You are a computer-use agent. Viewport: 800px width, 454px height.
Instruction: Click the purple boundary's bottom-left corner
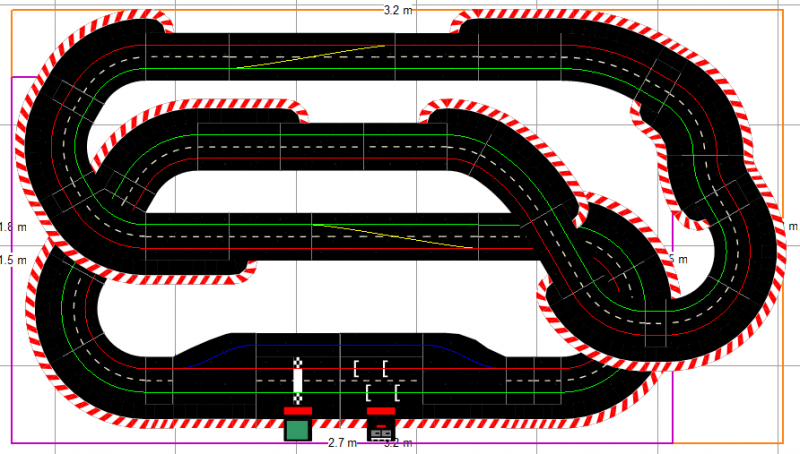tap(12, 441)
